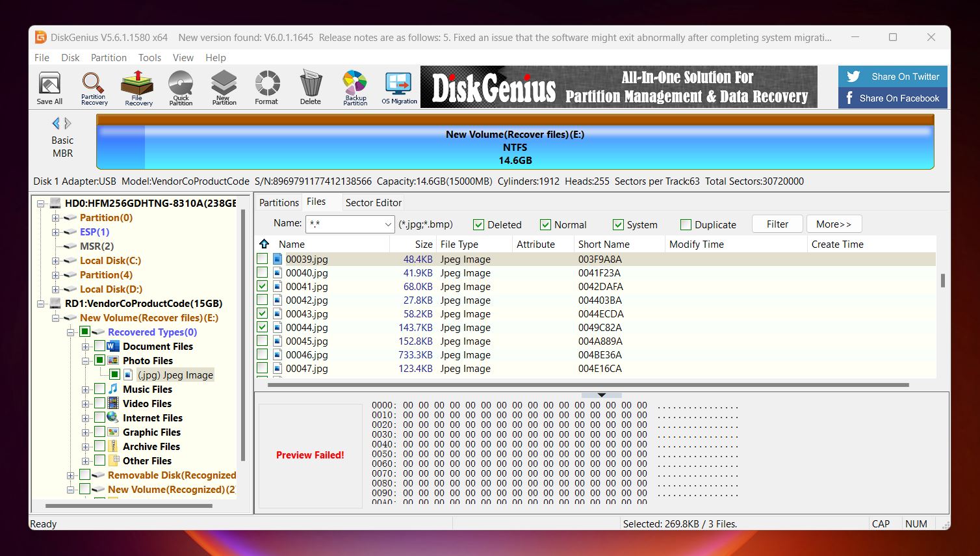
Task: Select the 00039.jpg file icon
Action: click(277, 259)
